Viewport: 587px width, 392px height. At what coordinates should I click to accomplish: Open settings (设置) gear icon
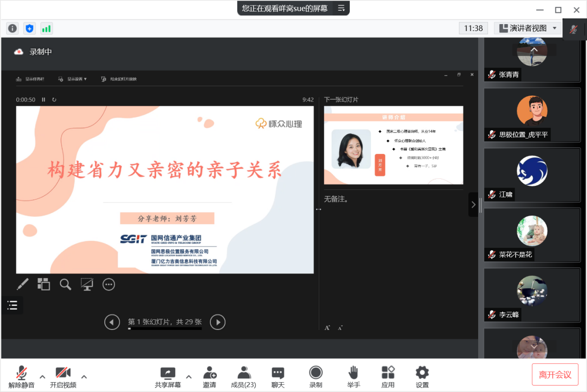pyautogui.click(x=422, y=377)
